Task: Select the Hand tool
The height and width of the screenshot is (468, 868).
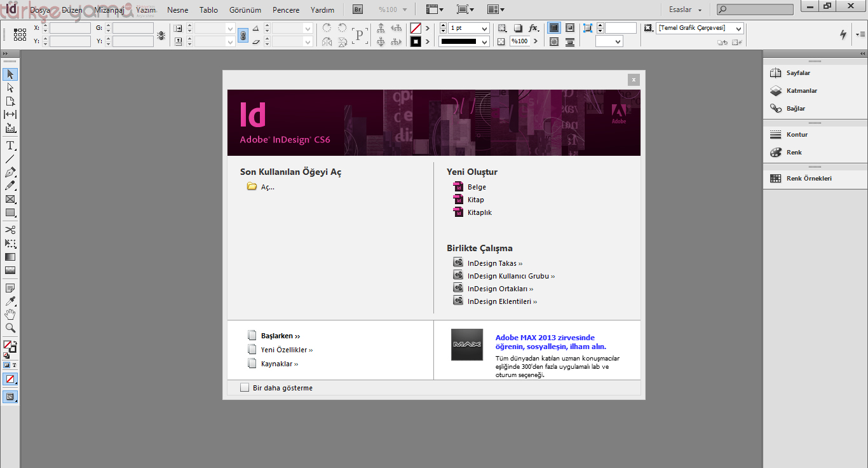Action: (x=10, y=315)
